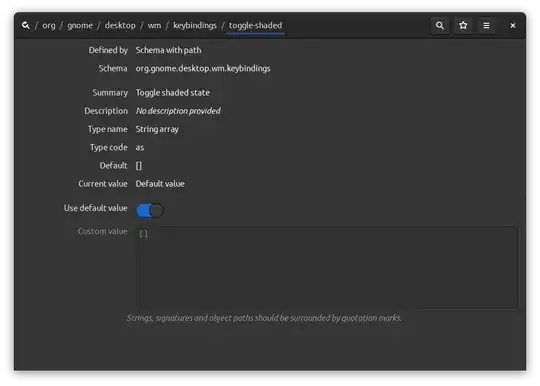
Task: Go to the 'wm' path segment
Action: (x=154, y=25)
